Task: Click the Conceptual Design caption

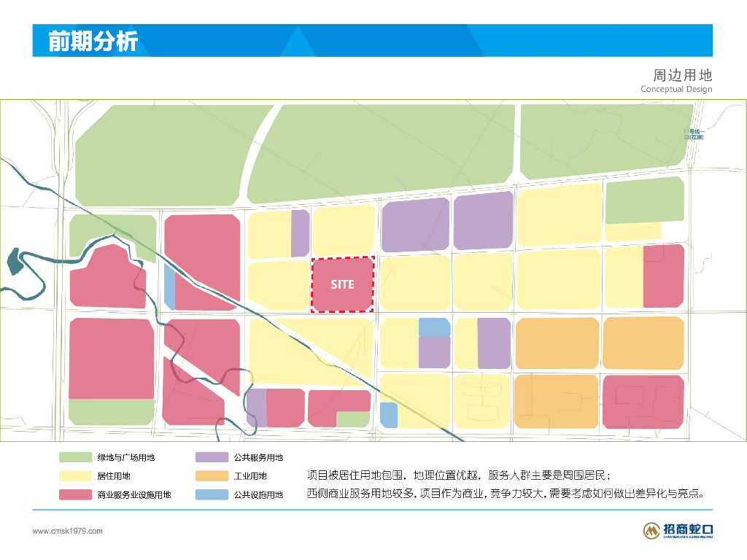Action: [676, 89]
